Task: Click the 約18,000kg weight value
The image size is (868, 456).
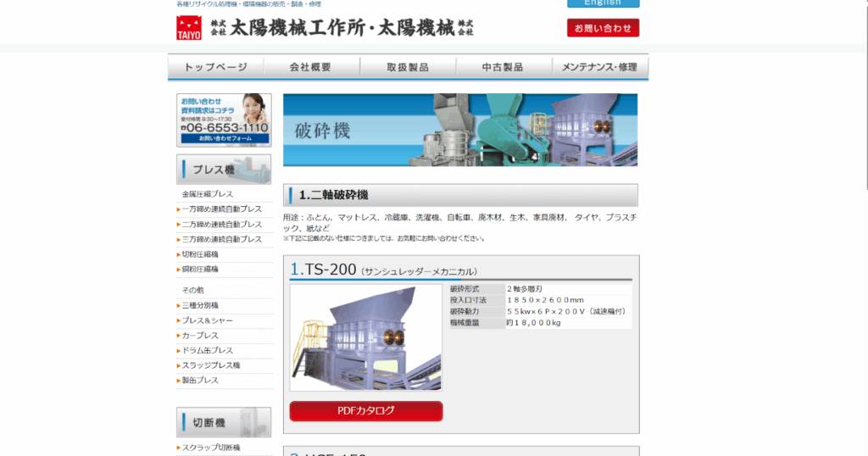Action: pyautogui.click(x=534, y=323)
